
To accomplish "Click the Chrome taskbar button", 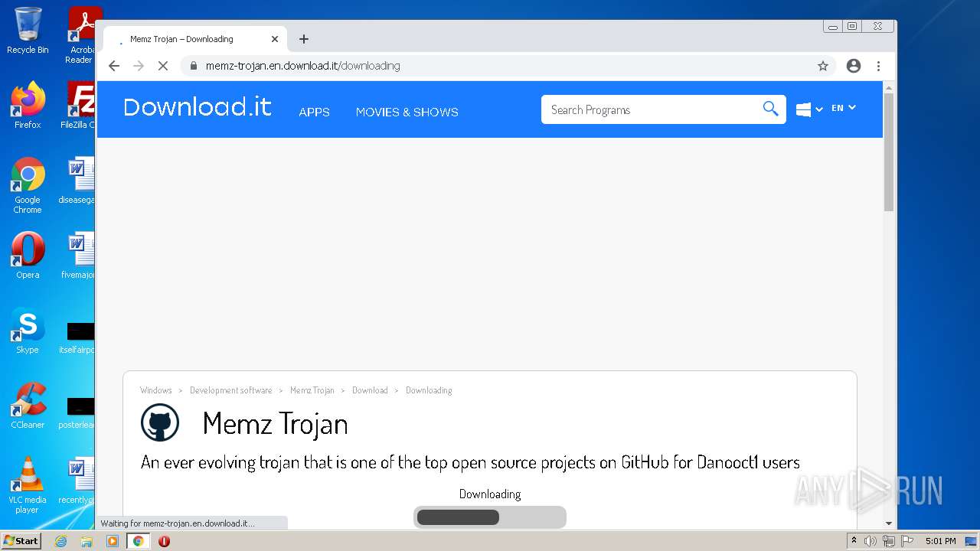I will 139,541.
